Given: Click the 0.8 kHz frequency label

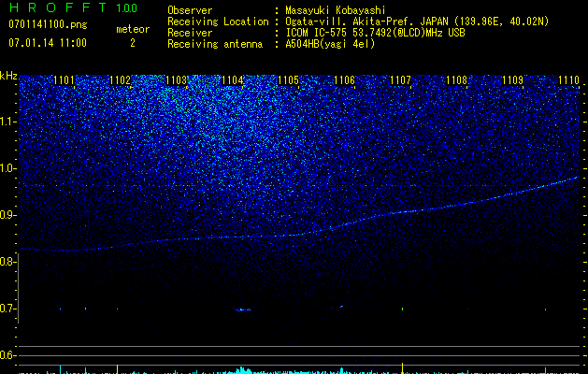Looking at the screenshot, I should click(x=7, y=262).
